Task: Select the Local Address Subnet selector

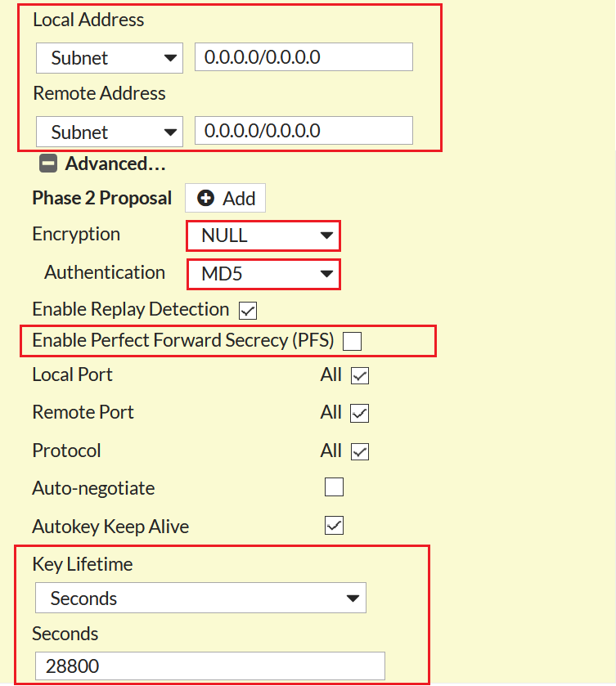Action: point(109,57)
